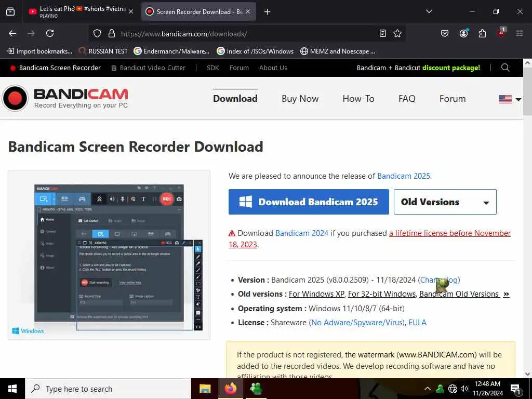Open the Windows Start menu
532x399 pixels.
(12, 389)
